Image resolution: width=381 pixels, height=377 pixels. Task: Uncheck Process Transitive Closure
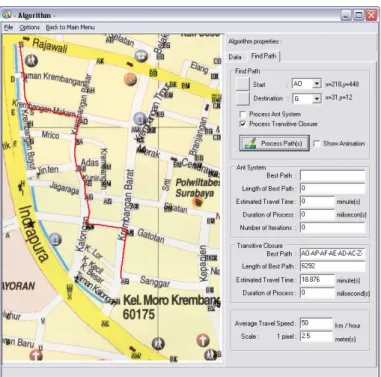pyautogui.click(x=243, y=124)
